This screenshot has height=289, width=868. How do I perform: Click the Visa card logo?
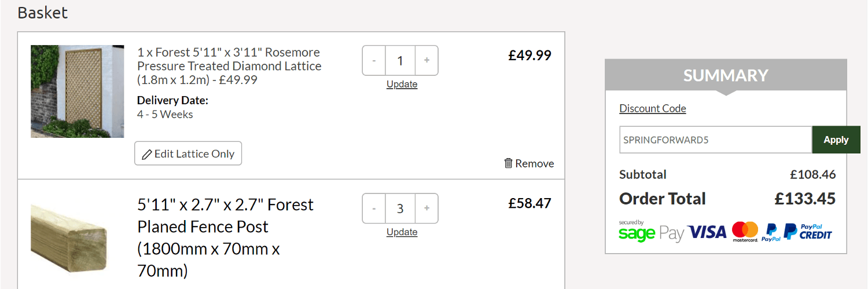[707, 232]
